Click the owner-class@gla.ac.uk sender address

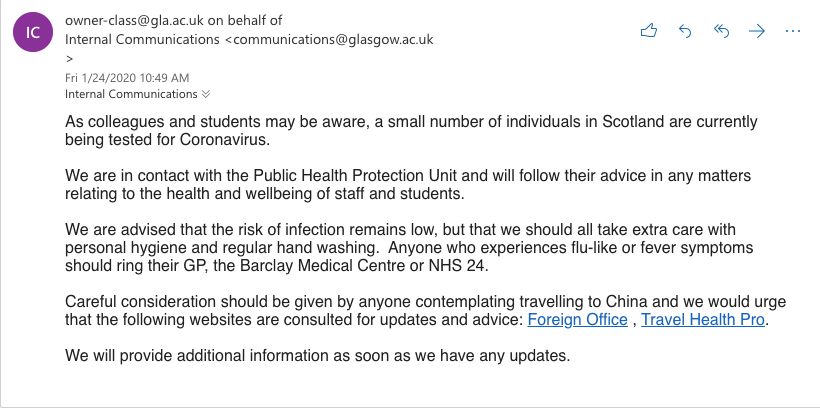(x=134, y=20)
